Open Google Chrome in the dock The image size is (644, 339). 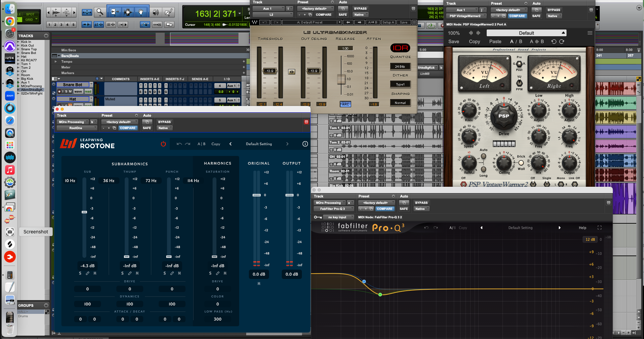coord(10,21)
